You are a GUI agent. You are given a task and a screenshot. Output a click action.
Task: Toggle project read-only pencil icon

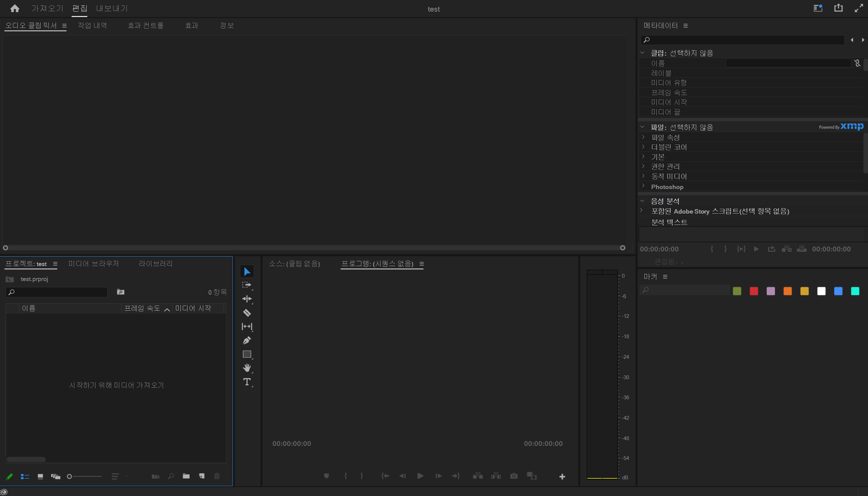10,477
